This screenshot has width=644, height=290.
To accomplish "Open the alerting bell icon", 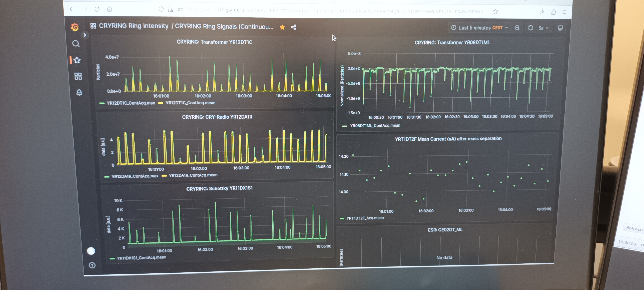I will (x=79, y=92).
